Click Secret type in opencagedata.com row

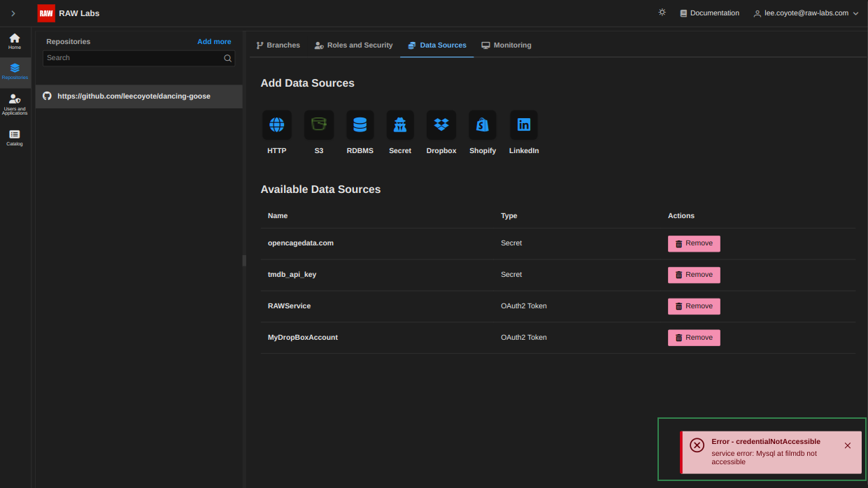point(511,243)
